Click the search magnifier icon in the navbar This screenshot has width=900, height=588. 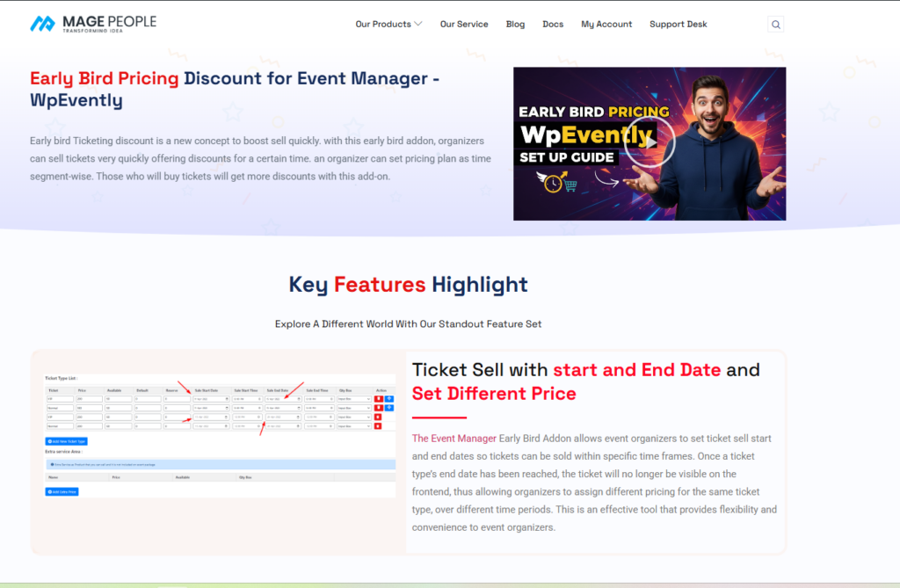[776, 25]
